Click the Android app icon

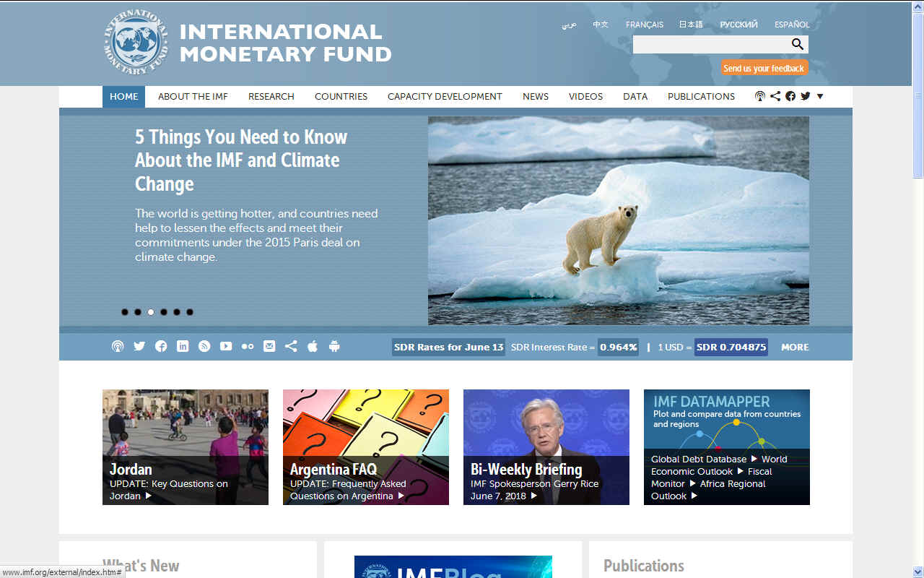[334, 346]
